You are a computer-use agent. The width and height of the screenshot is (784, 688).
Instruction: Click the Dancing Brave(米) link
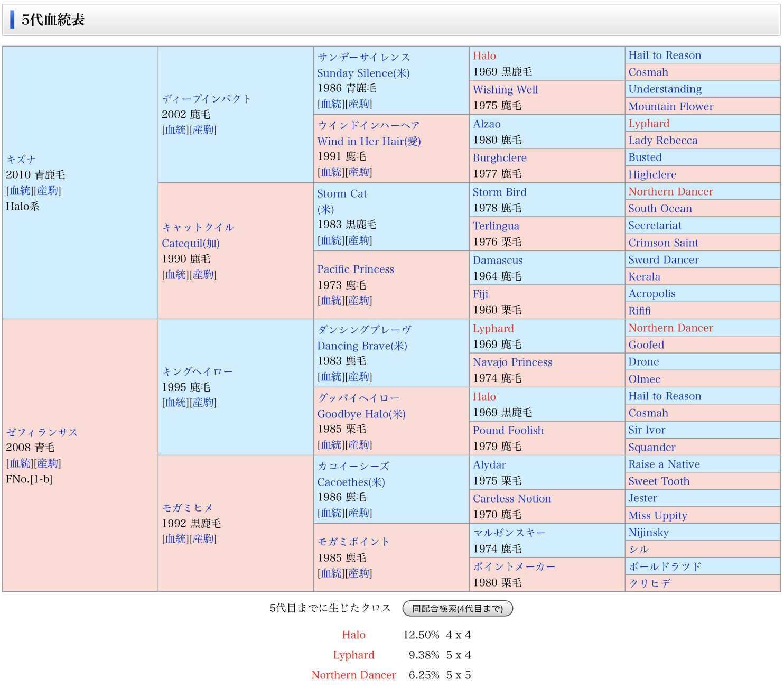tap(362, 346)
